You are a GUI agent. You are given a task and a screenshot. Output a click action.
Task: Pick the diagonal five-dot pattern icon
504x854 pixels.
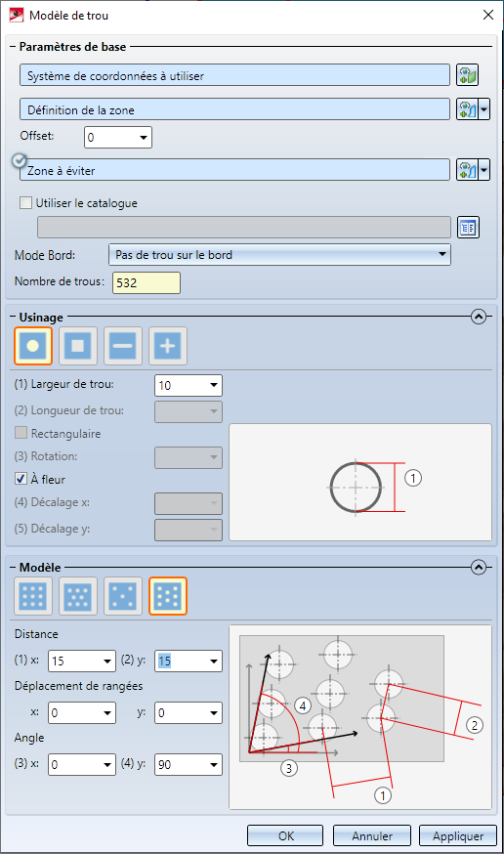click(123, 596)
